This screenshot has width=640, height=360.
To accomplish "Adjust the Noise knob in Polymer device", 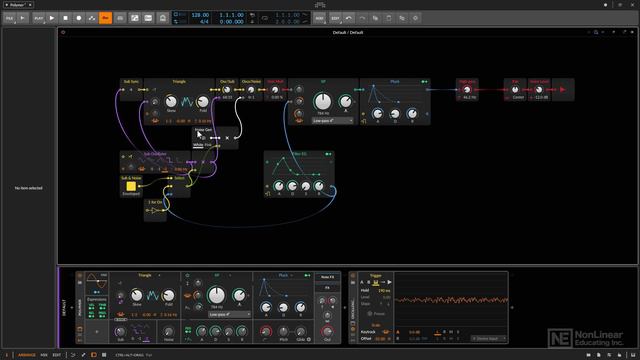I will point(168,331).
